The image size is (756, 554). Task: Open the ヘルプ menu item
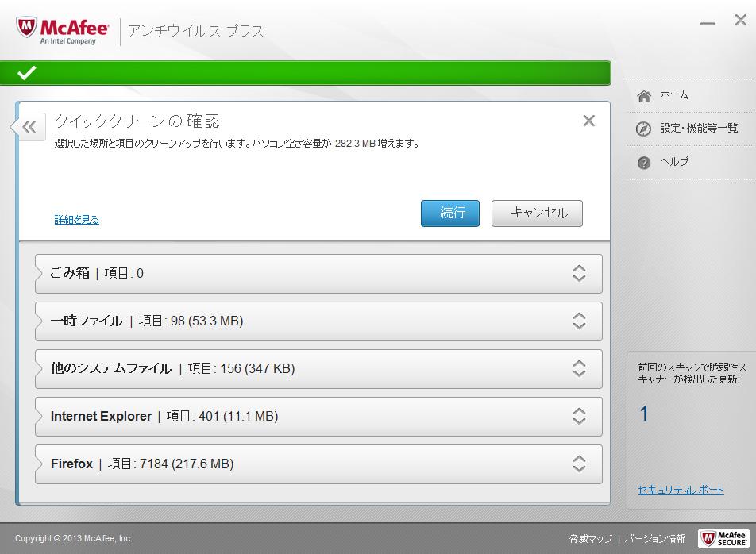pyautogui.click(x=674, y=162)
